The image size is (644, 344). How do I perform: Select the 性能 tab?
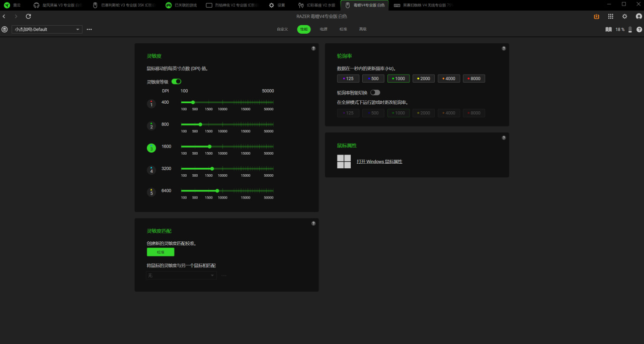[304, 29]
